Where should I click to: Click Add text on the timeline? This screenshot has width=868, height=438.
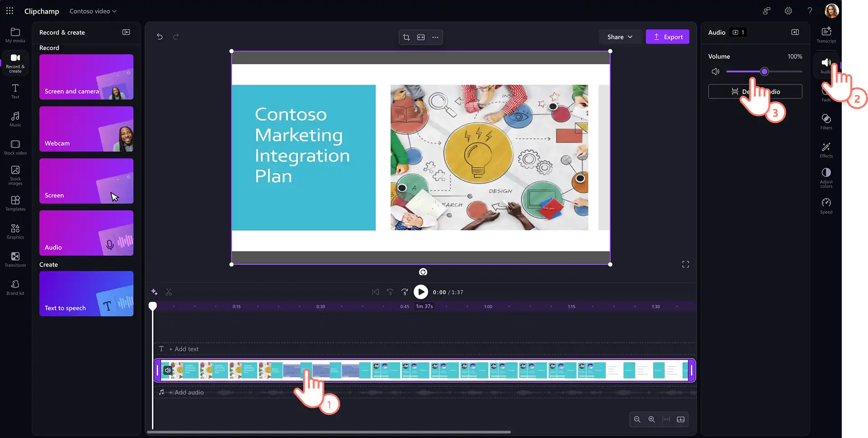pos(184,349)
